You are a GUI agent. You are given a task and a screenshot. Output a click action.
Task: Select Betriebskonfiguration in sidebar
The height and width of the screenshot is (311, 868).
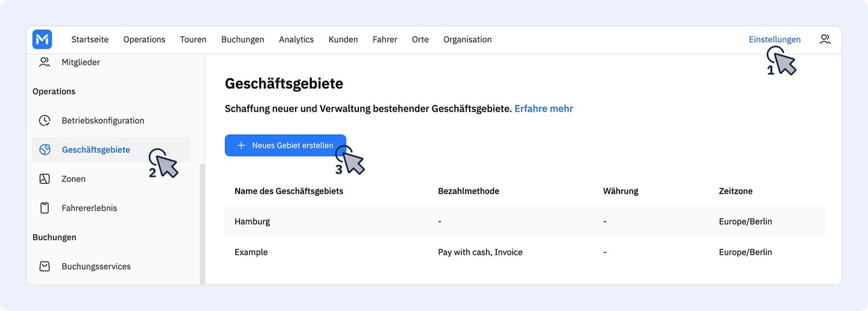coord(103,121)
